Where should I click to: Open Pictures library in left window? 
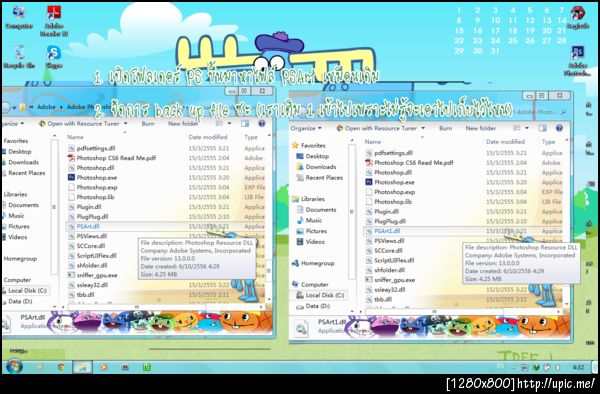pos(19,226)
